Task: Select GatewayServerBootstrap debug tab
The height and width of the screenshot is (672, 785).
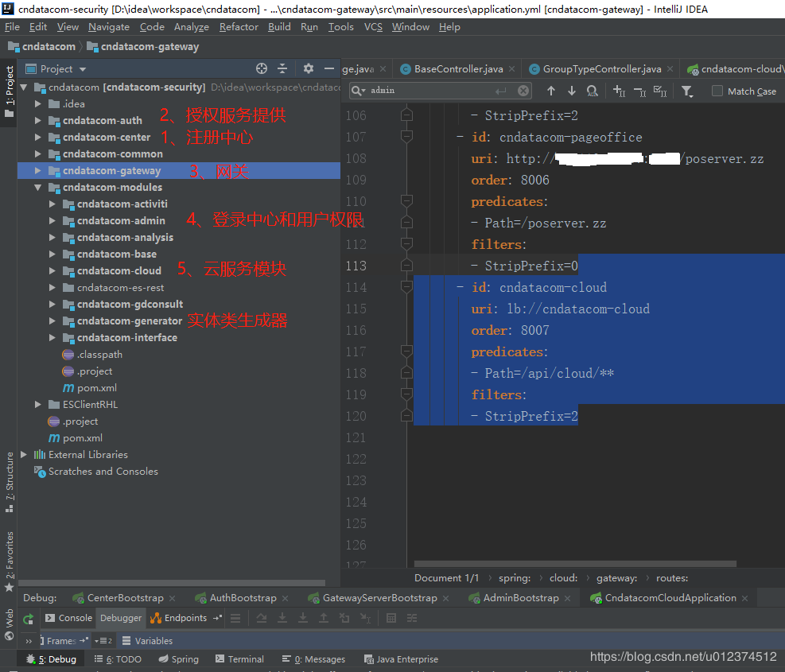Action: click(379, 598)
